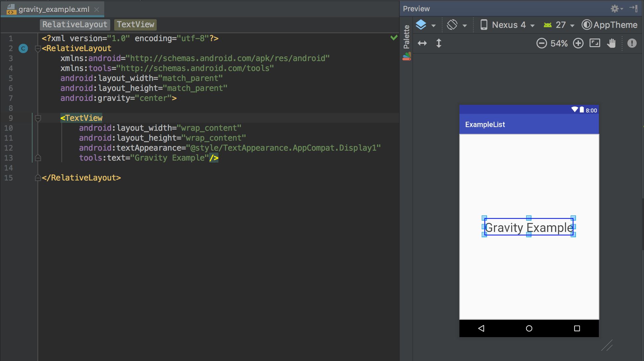This screenshot has height=361, width=644.
Task: Select the pan hand tool
Action: click(x=611, y=43)
